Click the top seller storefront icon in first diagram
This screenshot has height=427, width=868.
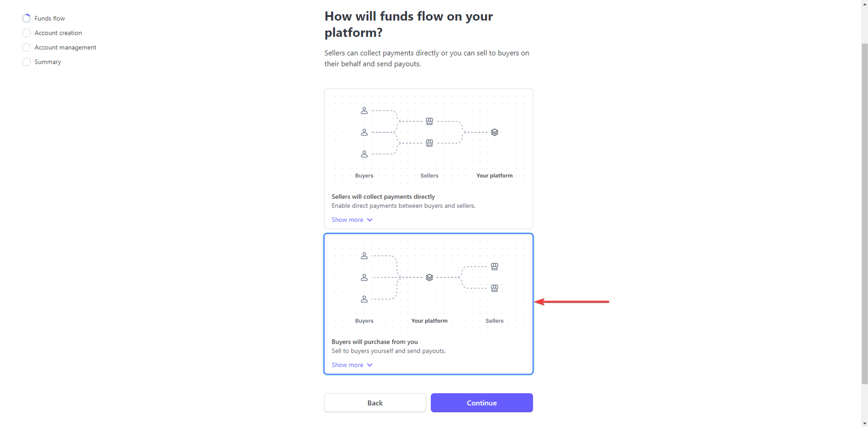(x=429, y=122)
